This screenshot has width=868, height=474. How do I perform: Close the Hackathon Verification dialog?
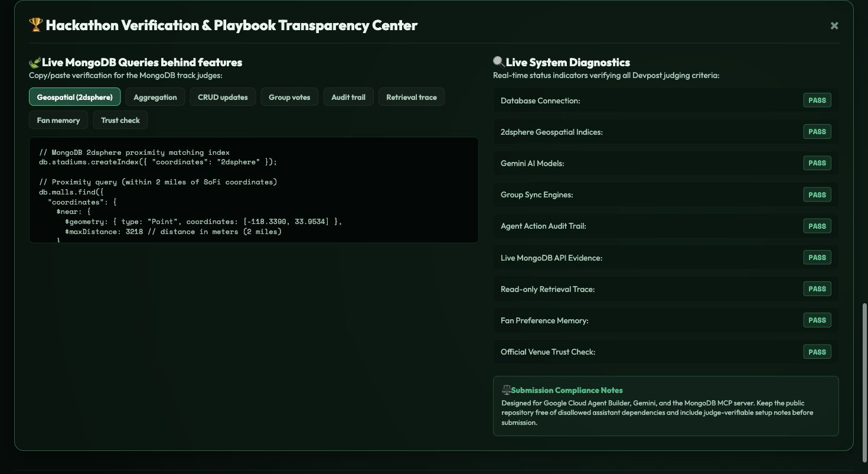tap(834, 25)
